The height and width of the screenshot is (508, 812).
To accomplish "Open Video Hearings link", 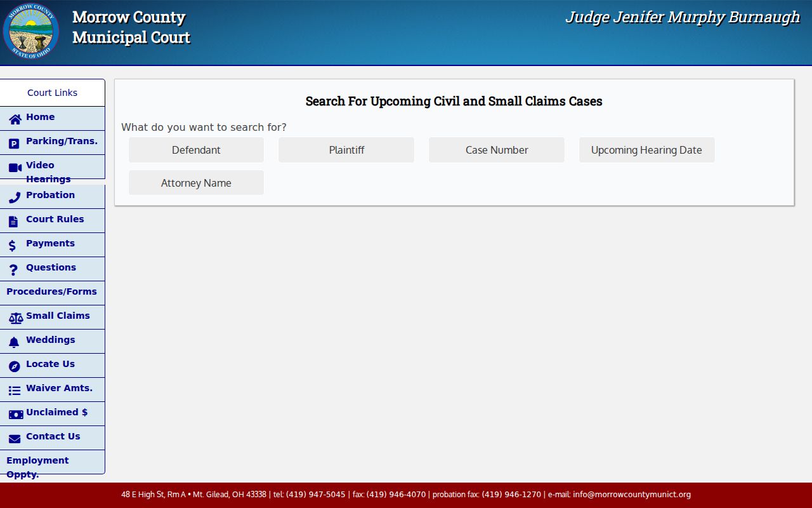I will 52,167.
